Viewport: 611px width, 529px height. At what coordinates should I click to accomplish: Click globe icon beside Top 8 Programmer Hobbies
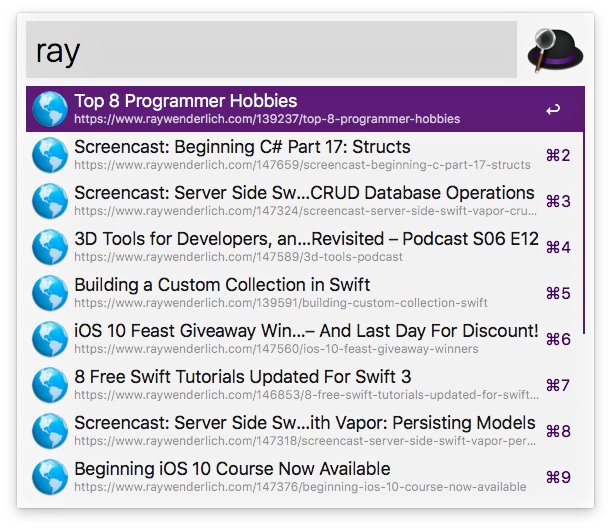[49, 109]
